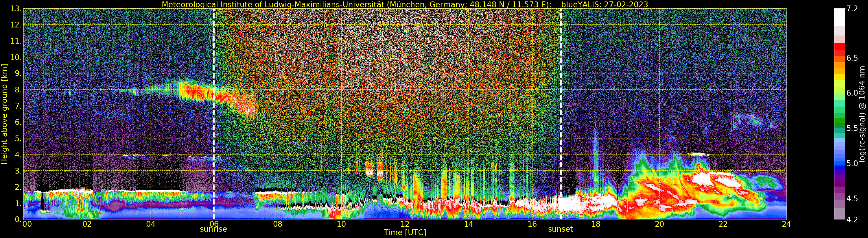Viewport: 868px width, 238px height.
Task: Click the colorbar tick label '4.2'
Action: tap(852, 220)
